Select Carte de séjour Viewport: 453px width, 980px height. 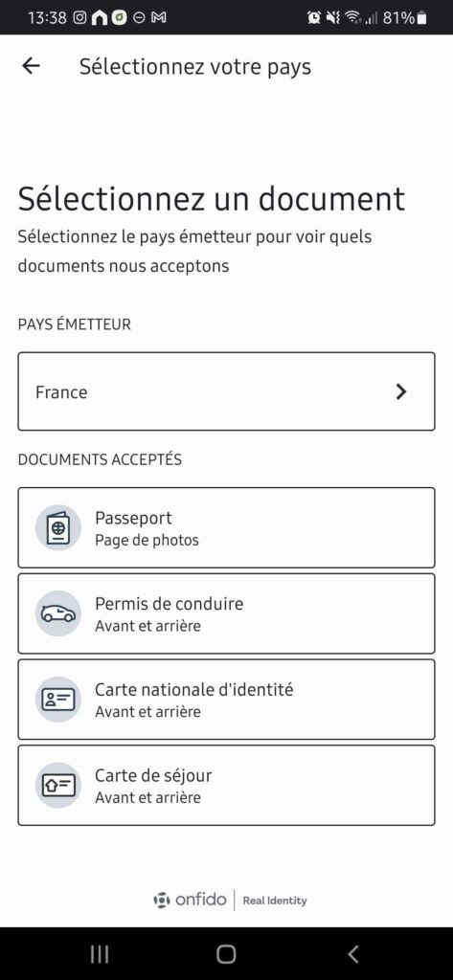click(226, 786)
